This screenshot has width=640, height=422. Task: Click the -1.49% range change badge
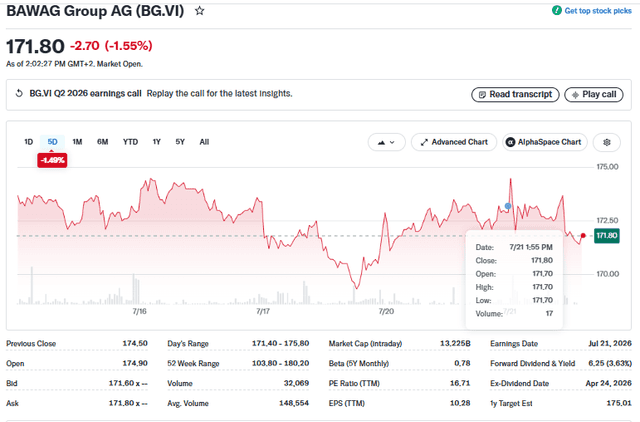(x=52, y=160)
